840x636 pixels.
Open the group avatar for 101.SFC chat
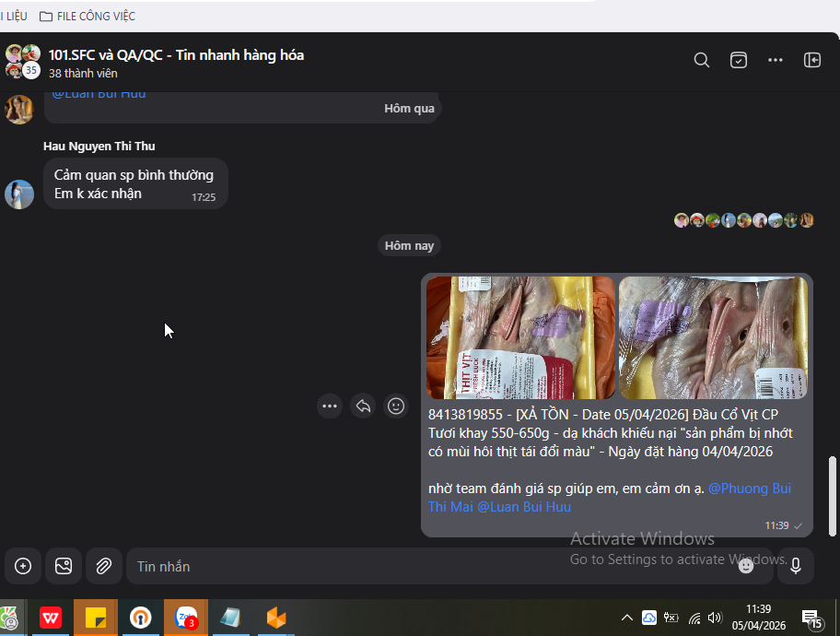[23, 62]
